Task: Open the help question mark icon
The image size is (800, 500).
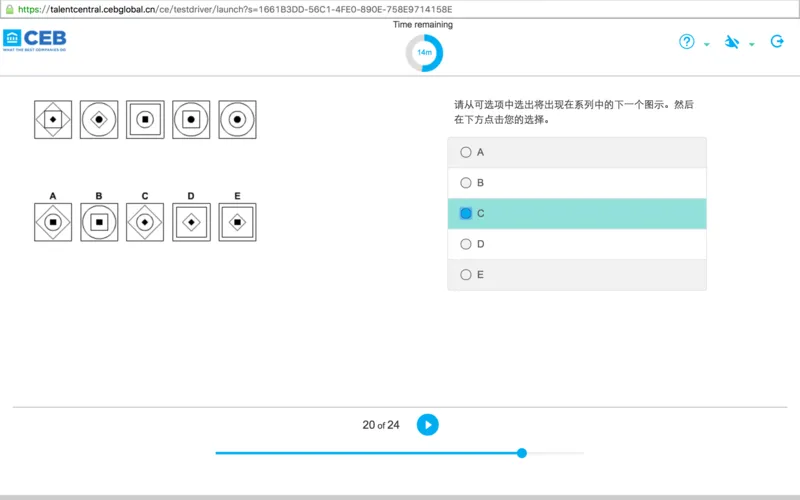Action: click(687, 41)
